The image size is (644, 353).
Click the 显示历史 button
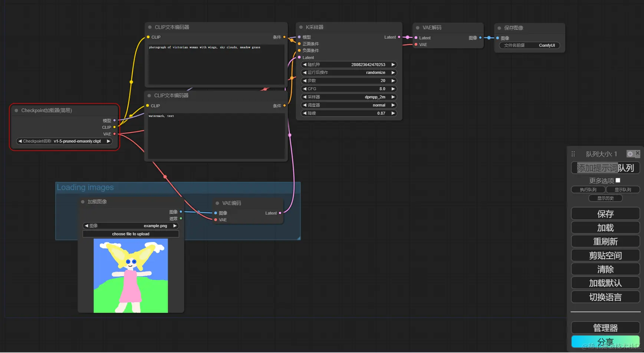click(605, 198)
